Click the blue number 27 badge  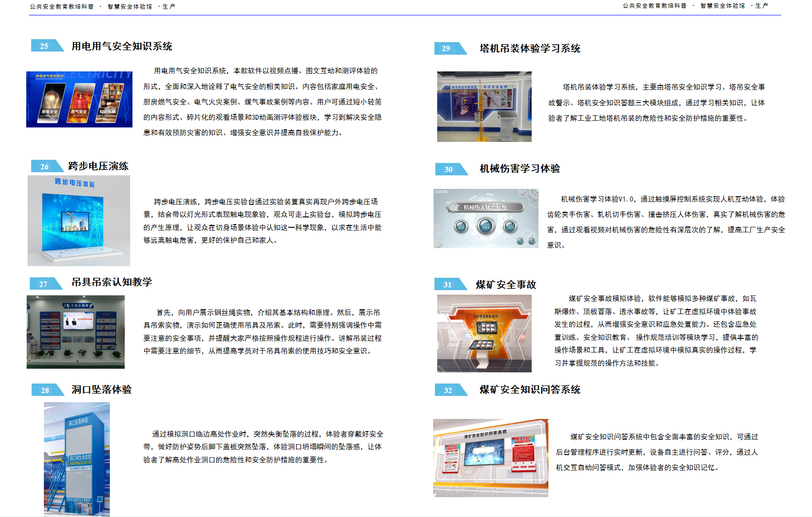click(45, 284)
